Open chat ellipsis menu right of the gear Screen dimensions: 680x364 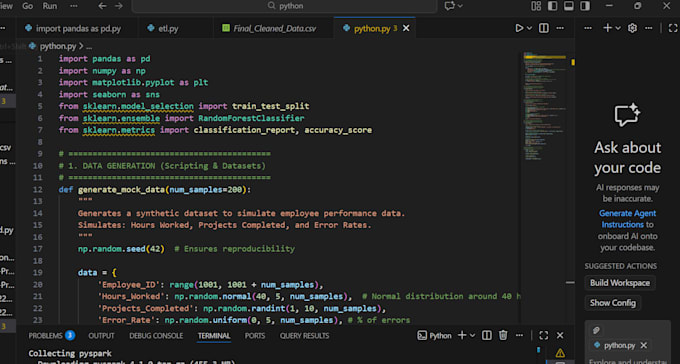(648, 28)
